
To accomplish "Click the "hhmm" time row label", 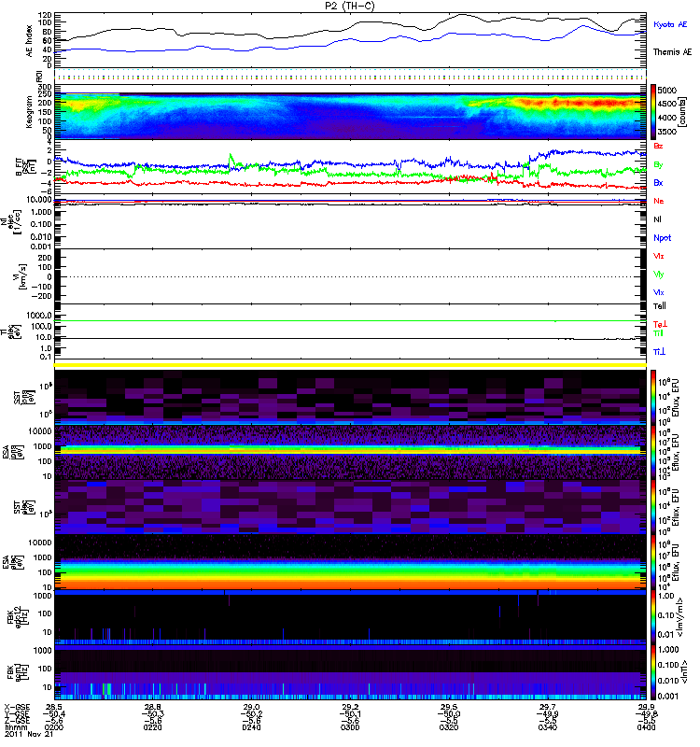I will click(15, 727).
